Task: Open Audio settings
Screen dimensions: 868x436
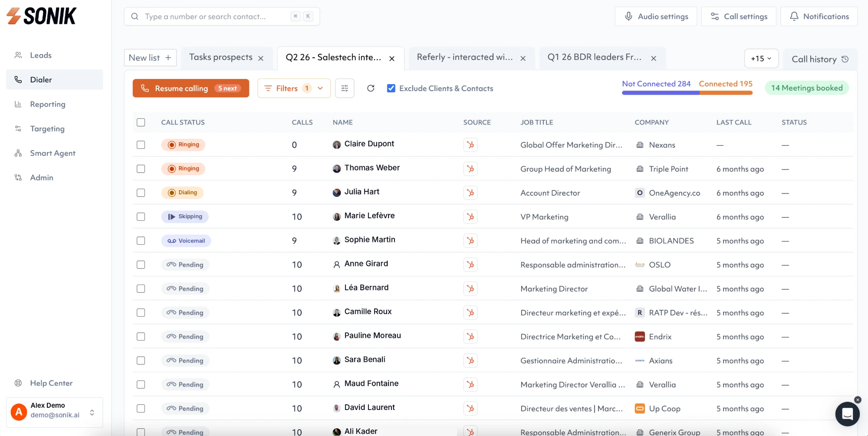Action: 656,16
